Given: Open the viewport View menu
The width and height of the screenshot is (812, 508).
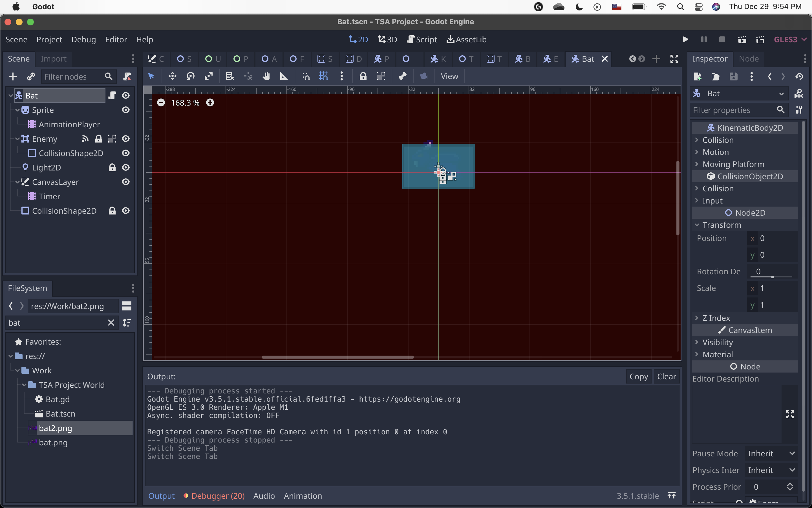Looking at the screenshot, I should point(449,76).
